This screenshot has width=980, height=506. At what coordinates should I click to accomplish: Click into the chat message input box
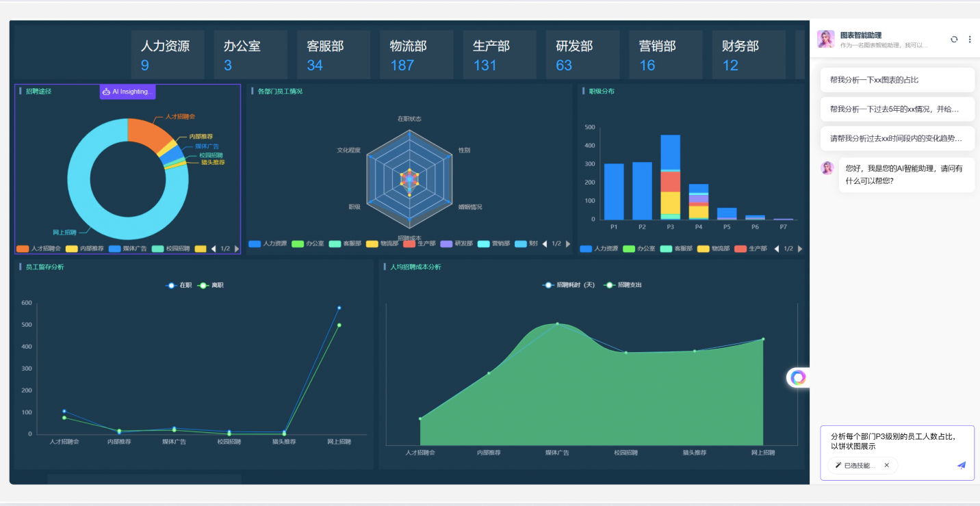[x=897, y=441]
